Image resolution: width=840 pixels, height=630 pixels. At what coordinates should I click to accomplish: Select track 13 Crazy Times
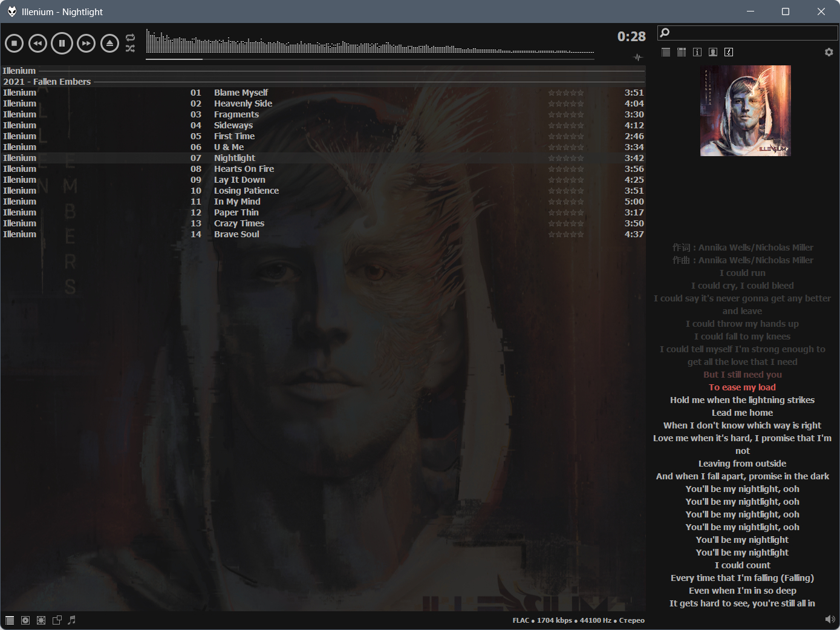point(323,223)
